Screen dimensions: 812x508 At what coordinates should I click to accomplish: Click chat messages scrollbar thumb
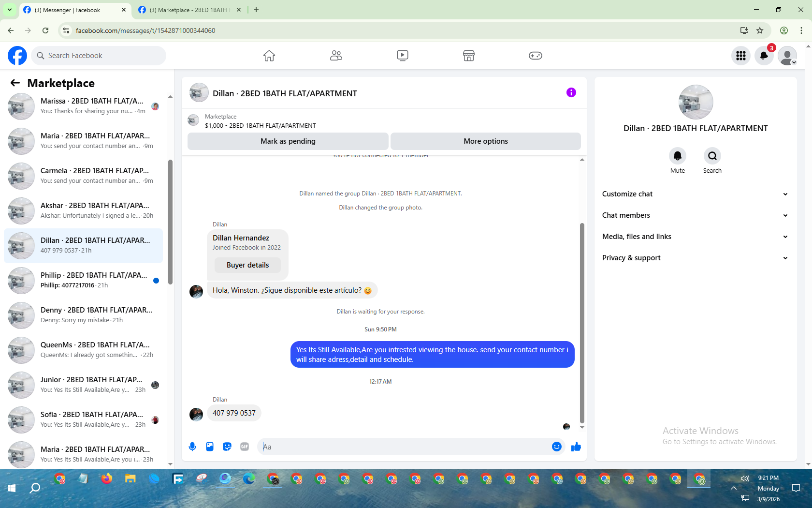582,323
